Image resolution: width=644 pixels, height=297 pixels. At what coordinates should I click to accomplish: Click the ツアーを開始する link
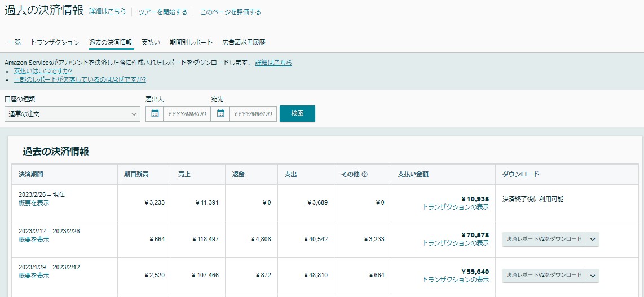pyautogui.click(x=162, y=12)
